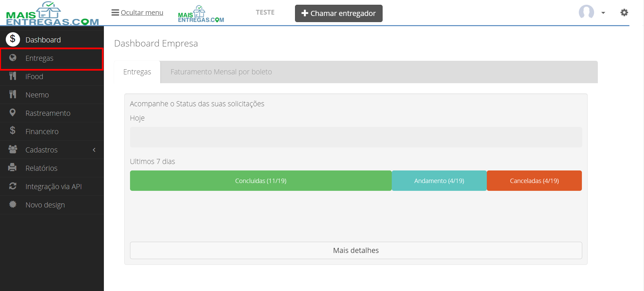This screenshot has width=644, height=291.
Task: Open the user profile dropdown arrow
Action: click(x=603, y=13)
